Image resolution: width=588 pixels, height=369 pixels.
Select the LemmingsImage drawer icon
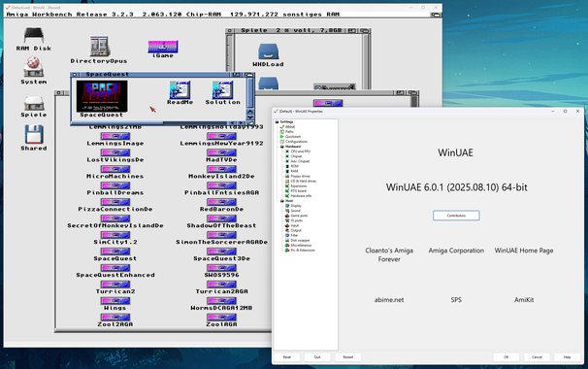click(115, 136)
